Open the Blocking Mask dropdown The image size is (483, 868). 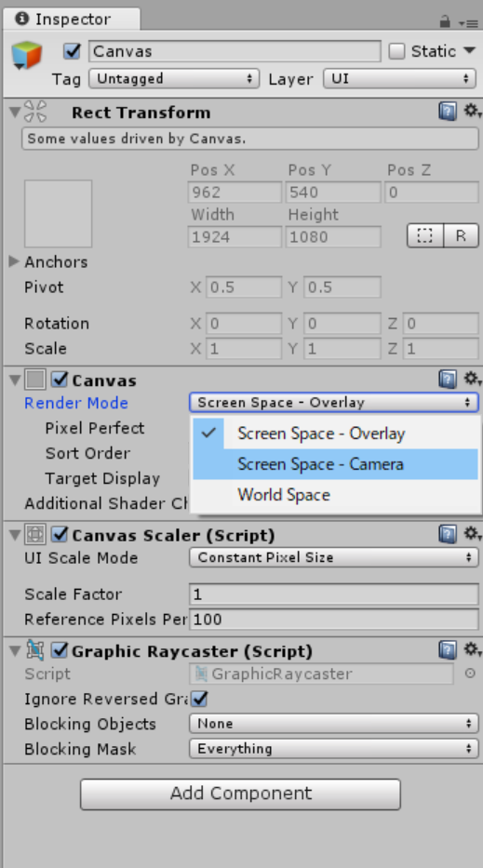tap(334, 749)
